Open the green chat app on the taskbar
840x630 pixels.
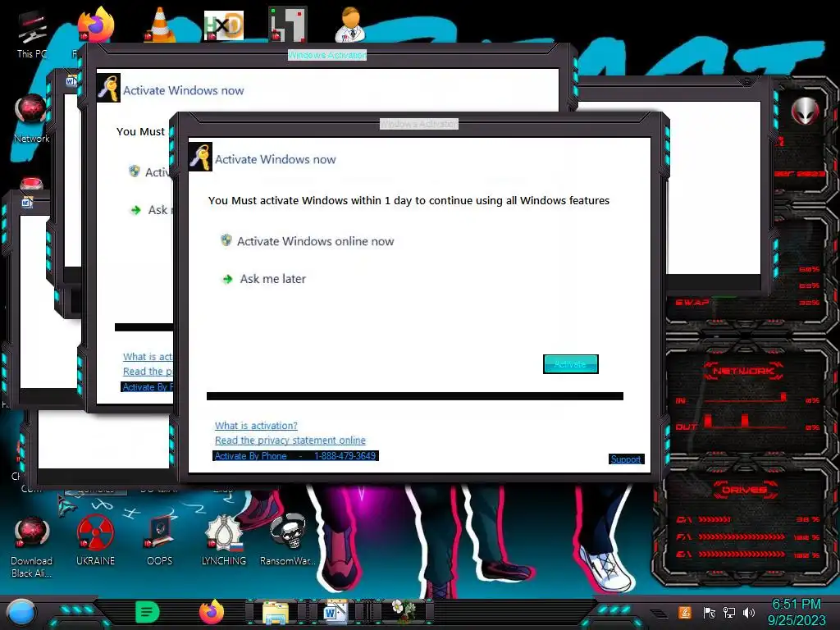148,612
